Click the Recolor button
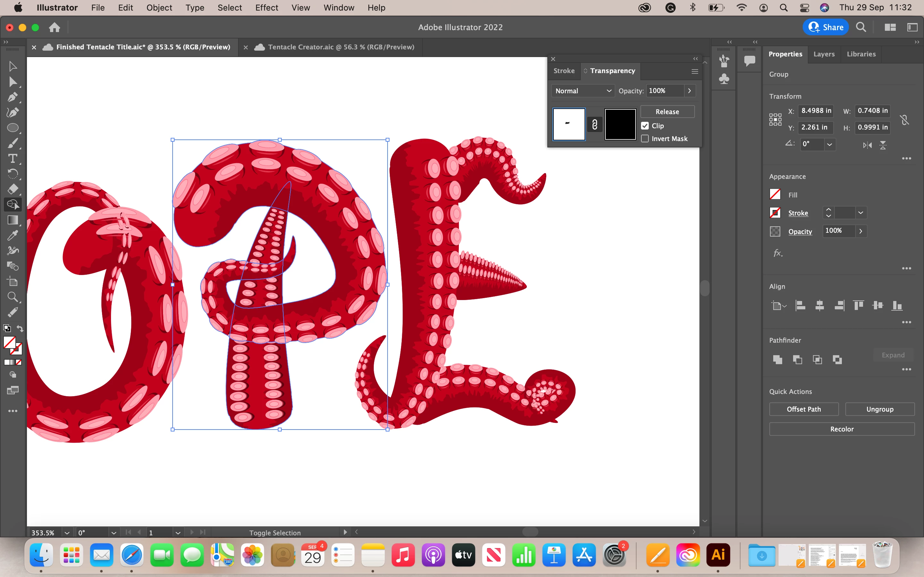Screen dimensions: 924x577 click(842, 429)
